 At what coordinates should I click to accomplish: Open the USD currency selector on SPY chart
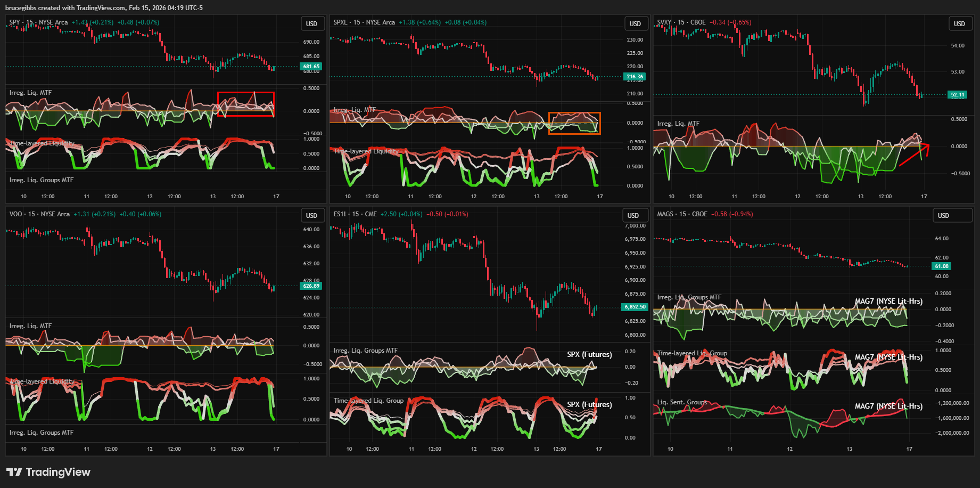311,24
